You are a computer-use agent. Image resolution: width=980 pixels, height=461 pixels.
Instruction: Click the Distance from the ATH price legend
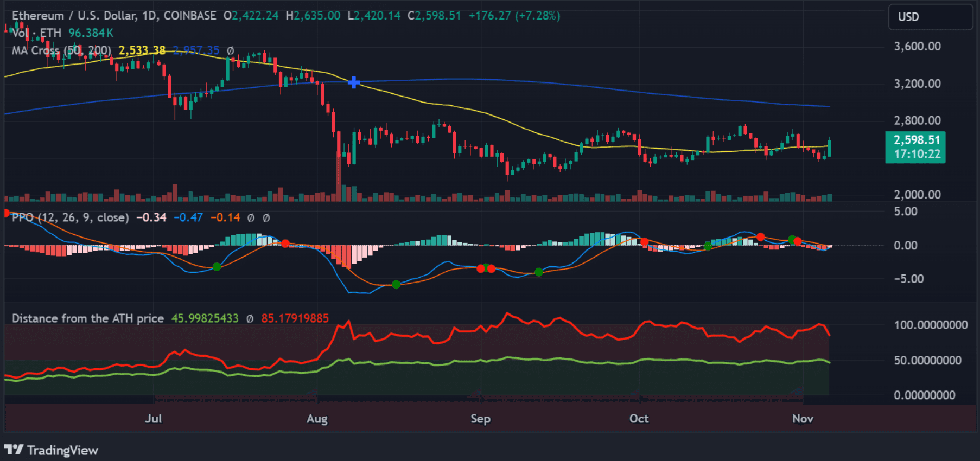tap(88, 318)
